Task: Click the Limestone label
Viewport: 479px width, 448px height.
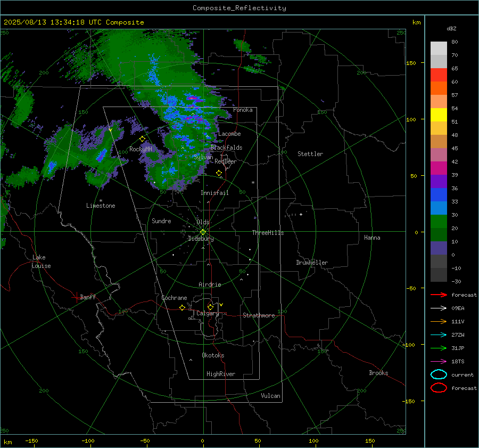Action: (101, 206)
